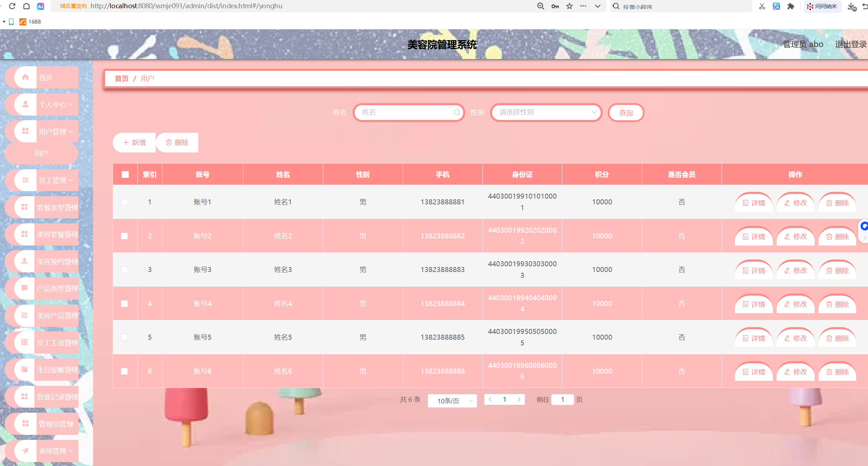Image resolution: width=868 pixels, height=466 pixels.
Task: Click the 姓名 search input field
Action: tap(404, 112)
